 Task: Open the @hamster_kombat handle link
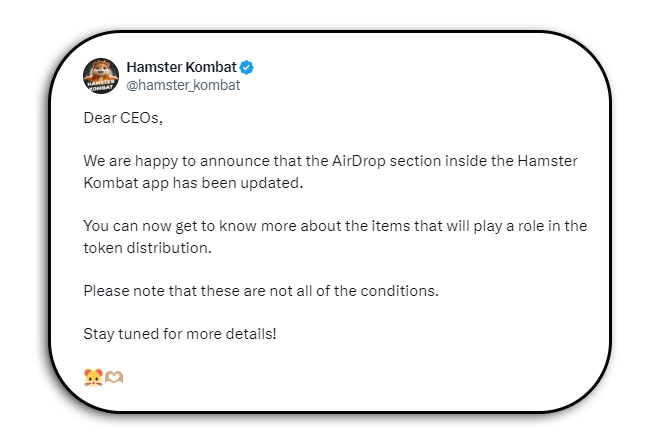tap(183, 85)
